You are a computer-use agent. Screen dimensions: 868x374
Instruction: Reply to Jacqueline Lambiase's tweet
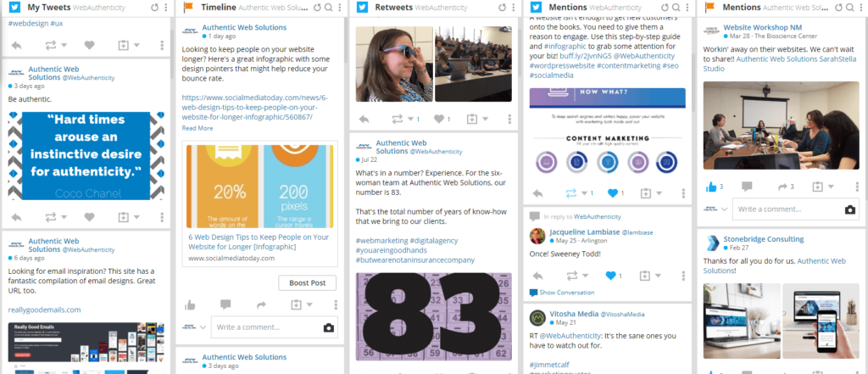[x=537, y=276]
